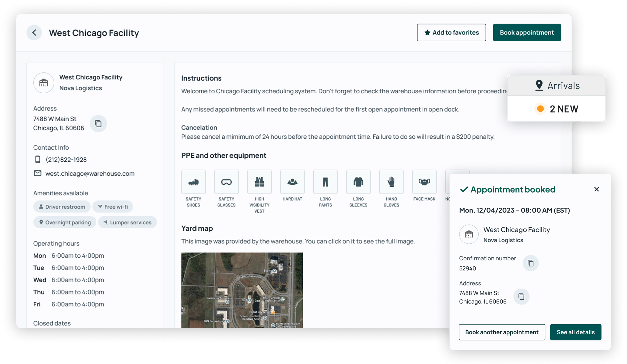Screen dimensions: 627x364
Task: Click the Safety Shoes PPE icon
Action: [x=193, y=182]
